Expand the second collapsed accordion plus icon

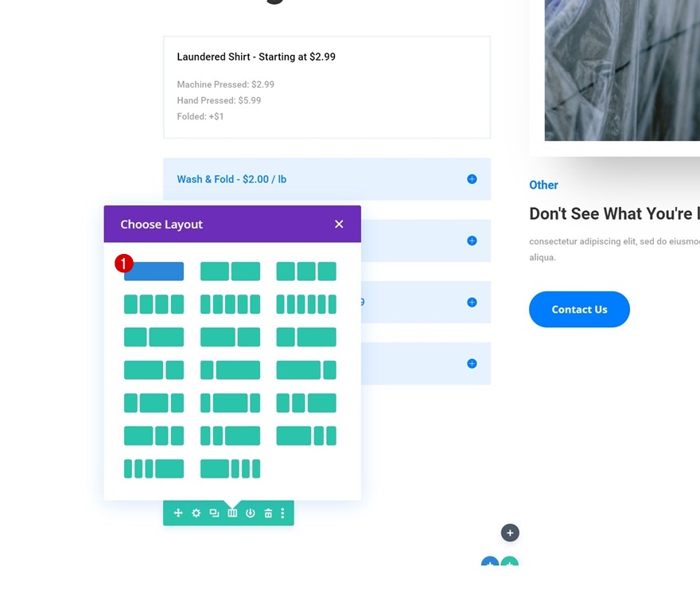(x=472, y=240)
